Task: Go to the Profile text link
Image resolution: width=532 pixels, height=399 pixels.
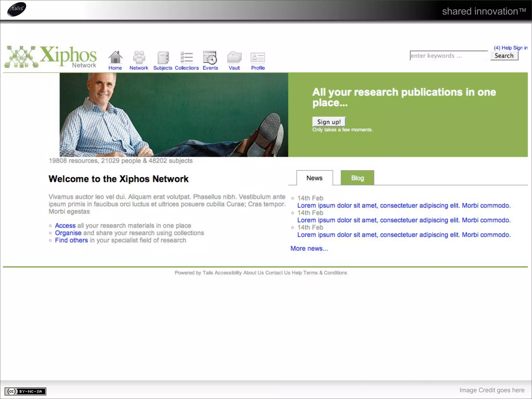Action: [258, 68]
